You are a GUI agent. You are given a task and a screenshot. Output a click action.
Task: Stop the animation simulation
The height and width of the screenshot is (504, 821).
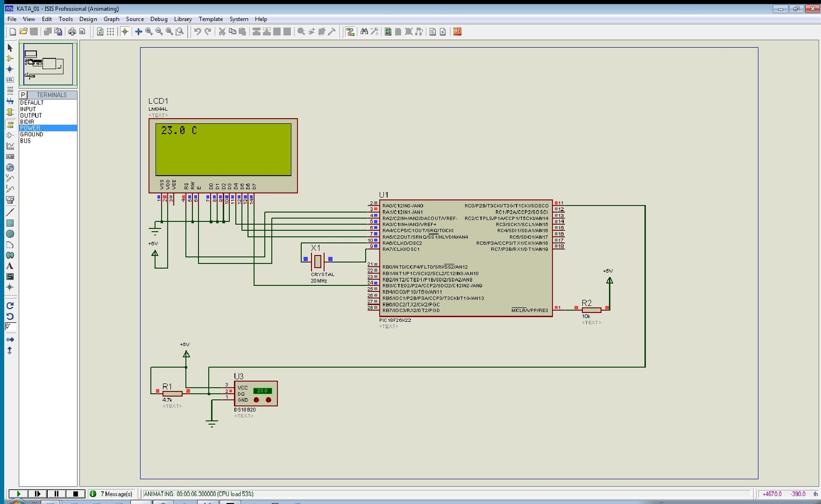point(75,494)
